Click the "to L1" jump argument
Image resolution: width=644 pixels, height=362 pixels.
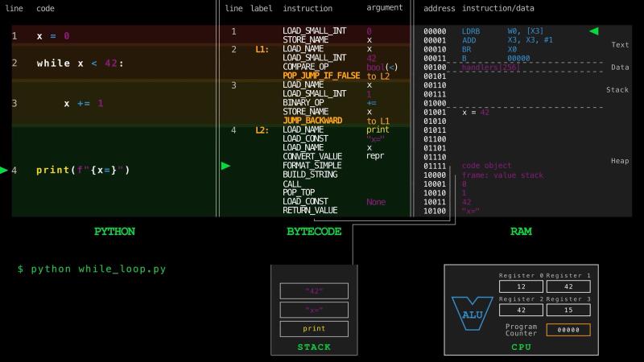tap(378, 121)
